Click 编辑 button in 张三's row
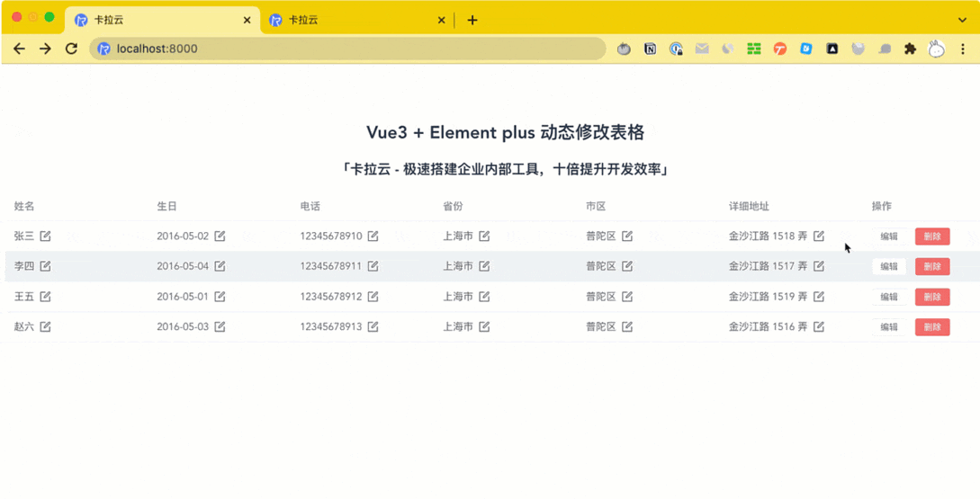The image size is (980, 499). [889, 236]
